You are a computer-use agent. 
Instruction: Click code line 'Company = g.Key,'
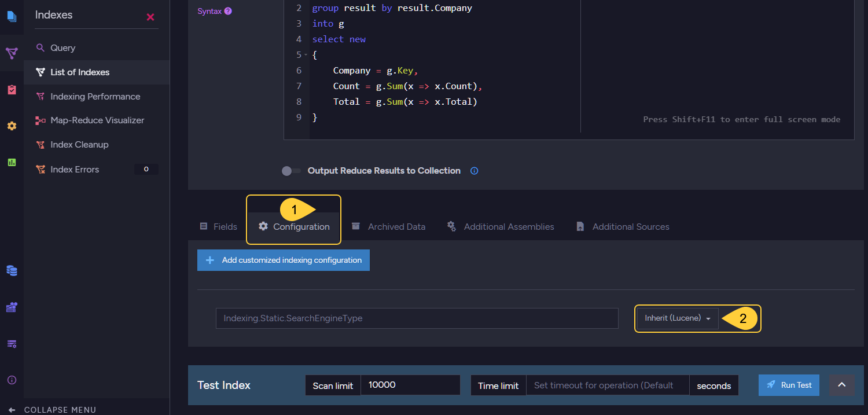pos(376,71)
